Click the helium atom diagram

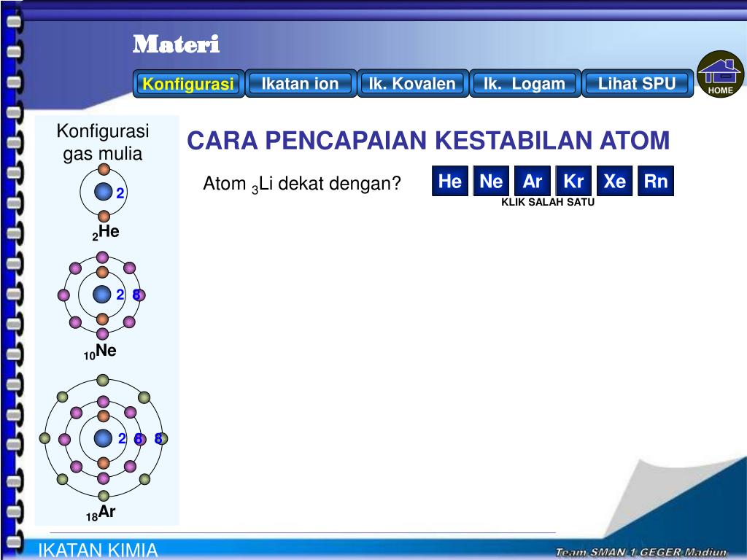(x=104, y=192)
